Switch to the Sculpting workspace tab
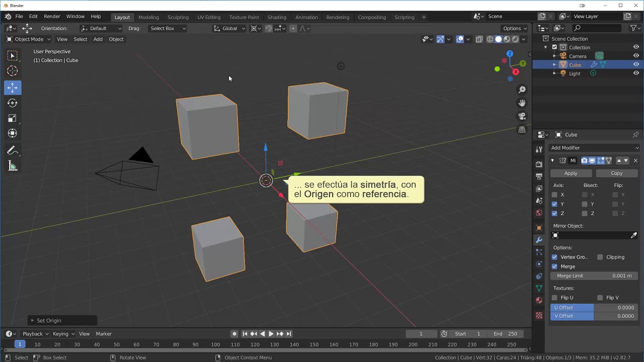 click(178, 17)
